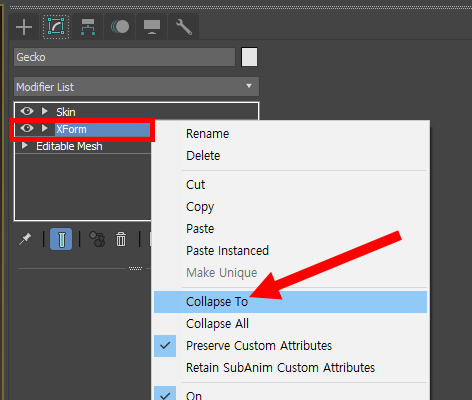This screenshot has height=400, width=472.
Task: Expand the Skin modifier sub-objects
Action: click(x=44, y=111)
